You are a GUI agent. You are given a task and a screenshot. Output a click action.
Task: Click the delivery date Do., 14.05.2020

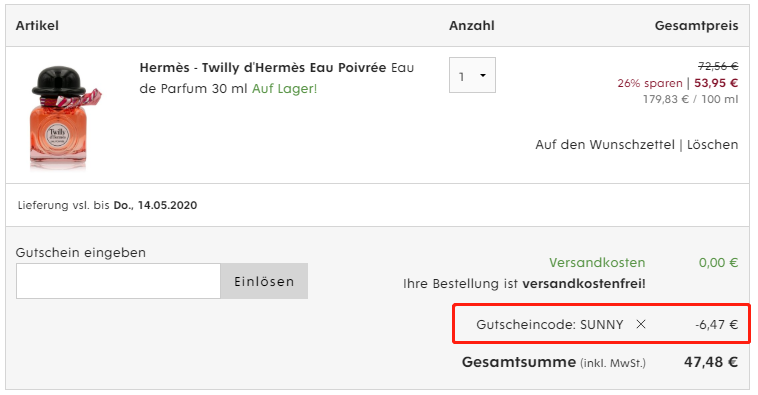155,205
